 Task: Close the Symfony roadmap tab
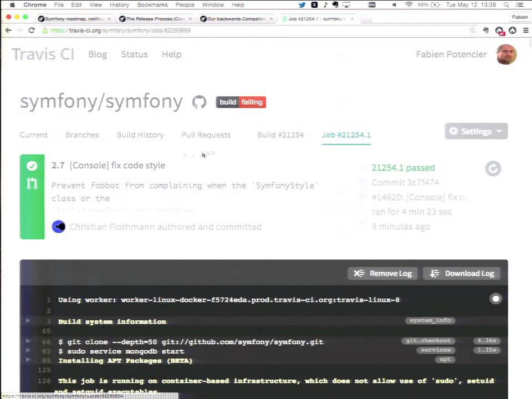tap(109, 19)
